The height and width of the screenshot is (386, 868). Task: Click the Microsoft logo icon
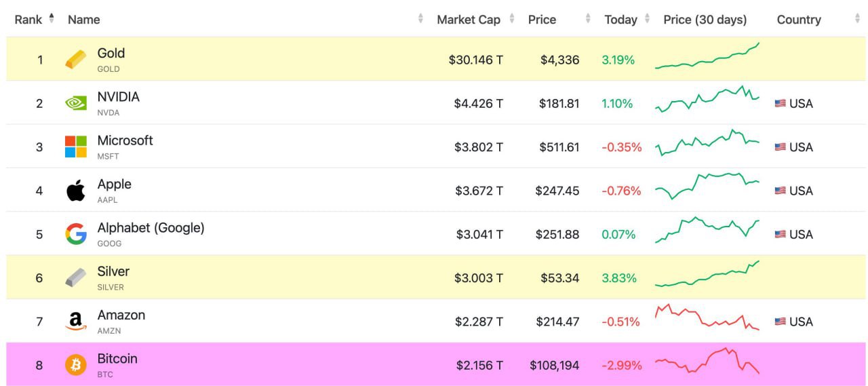point(76,147)
